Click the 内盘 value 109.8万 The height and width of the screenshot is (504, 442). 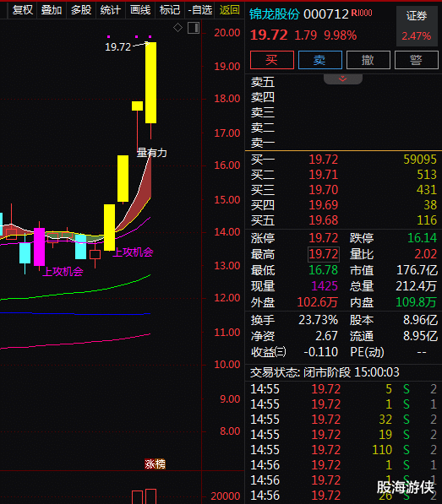point(417,302)
